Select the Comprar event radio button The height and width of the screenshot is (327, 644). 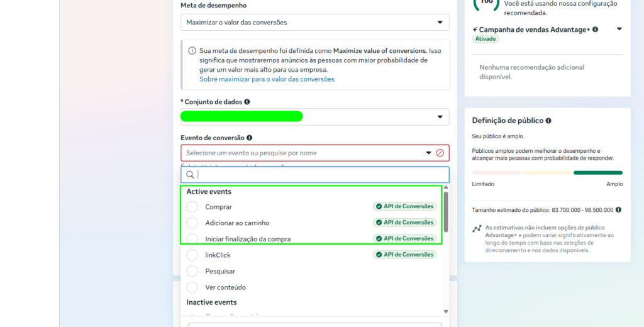coord(192,207)
